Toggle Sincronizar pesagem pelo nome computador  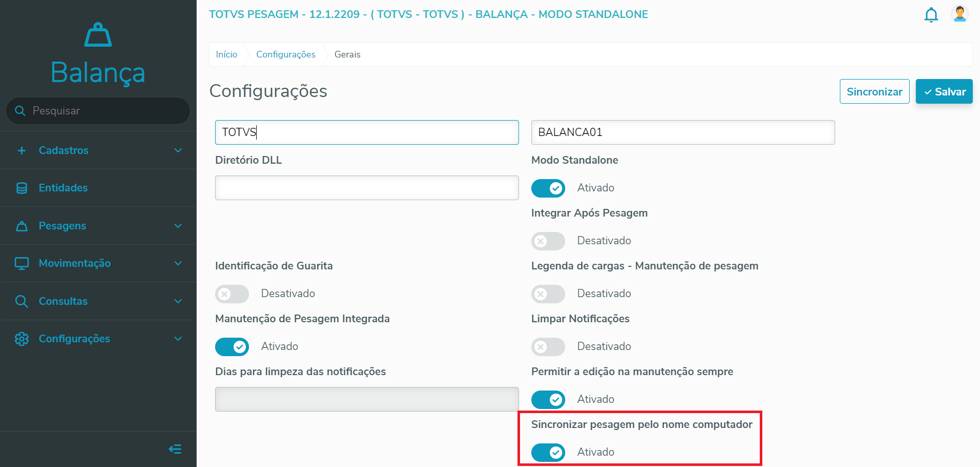pyautogui.click(x=548, y=453)
